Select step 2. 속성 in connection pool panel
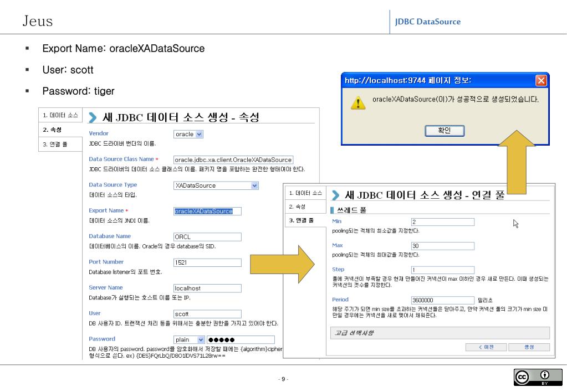The height and width of the screenshot is (392, 567). [x=305, y=207]
